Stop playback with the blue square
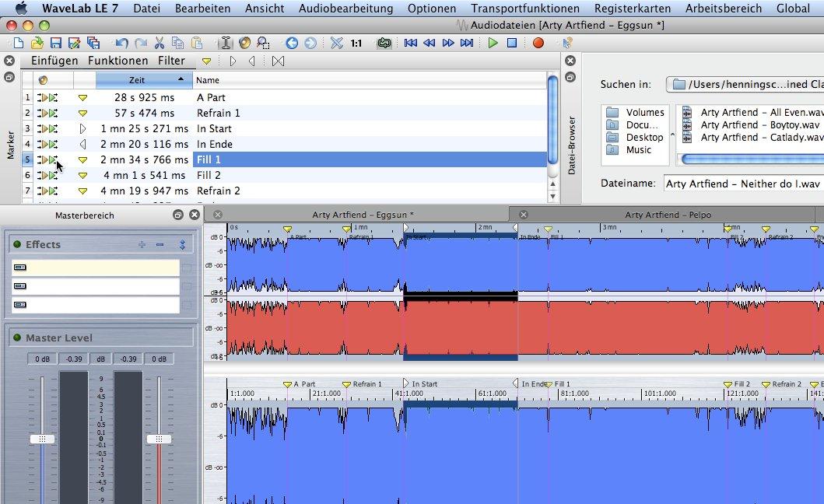 pos(512,43)
